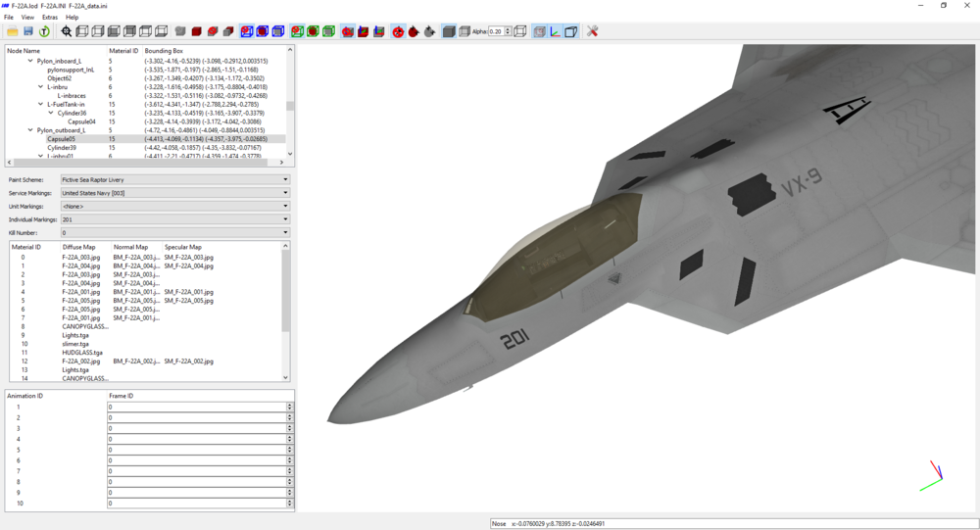Image resolution: width=980 pixels, height=530 pixels.
Task: Click the Alpha value spinner arrows
Action: 508,31
